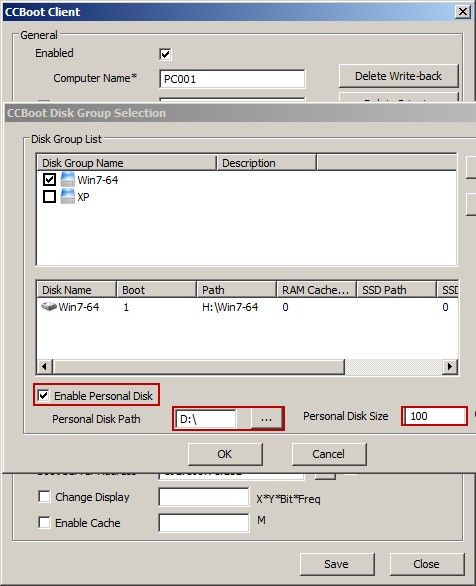Toggle the Enabled checkbox in General
This screenshot has width=476, height=586.
pyautogui.click(x=165, y=54)
